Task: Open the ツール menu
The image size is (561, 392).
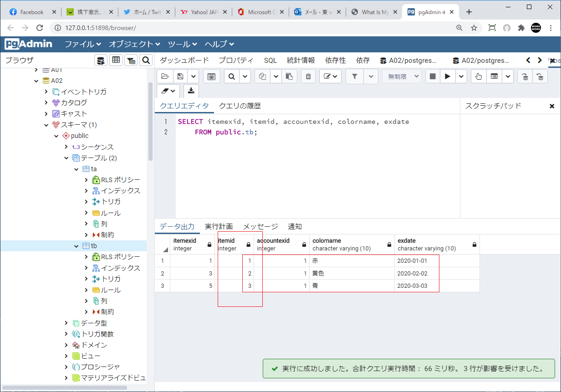Action: 183,44
